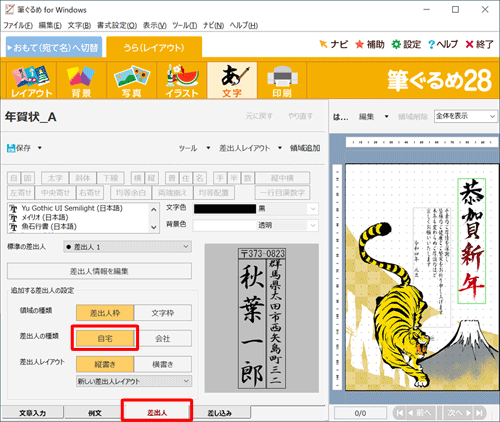The width and height of the screenshot is (500, 422).
Task: Open 新しい差出人レイアウト dropdown
Action: pos(134,381)
